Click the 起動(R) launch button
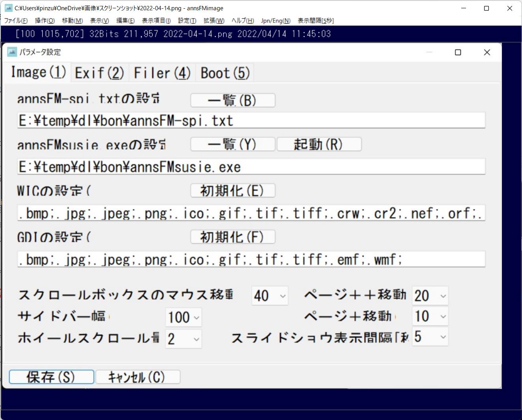This screenshot has height=420, width=522. pyautogui.click(x=319, y=144)
